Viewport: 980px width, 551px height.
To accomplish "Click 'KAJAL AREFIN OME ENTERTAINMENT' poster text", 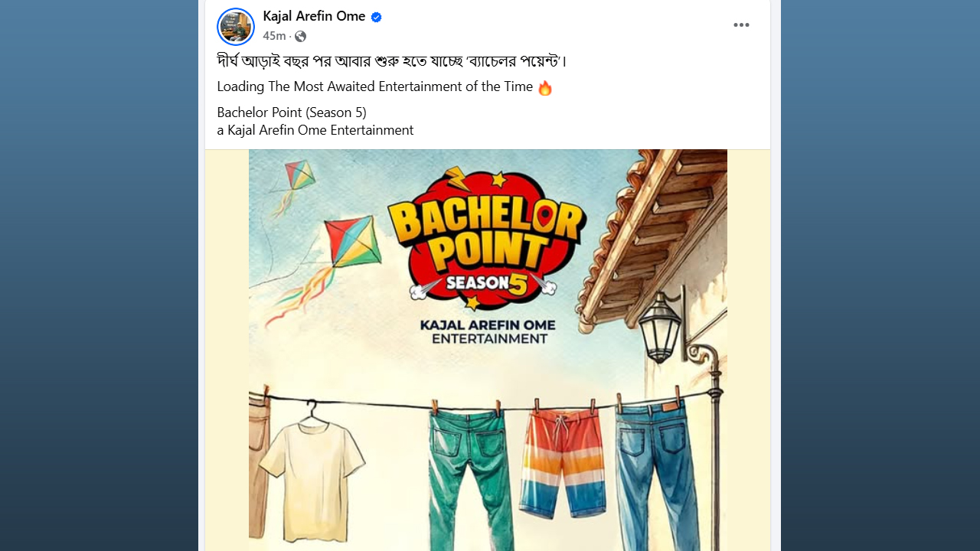I will 488,331.
